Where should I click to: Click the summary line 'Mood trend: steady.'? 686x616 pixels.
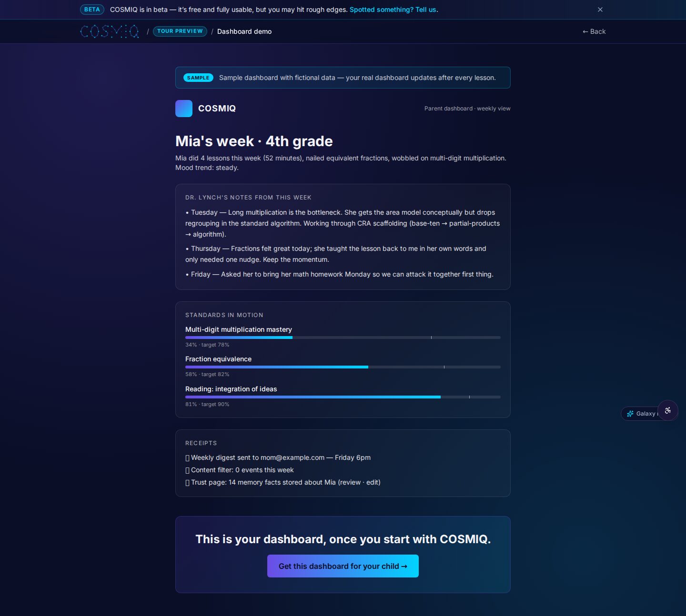(x=207, y=168)
